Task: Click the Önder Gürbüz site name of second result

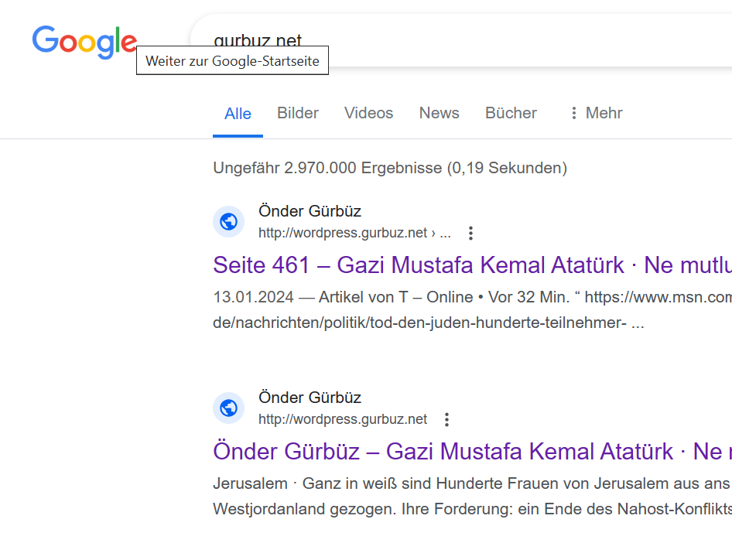Action: click(x=310, y=398)
